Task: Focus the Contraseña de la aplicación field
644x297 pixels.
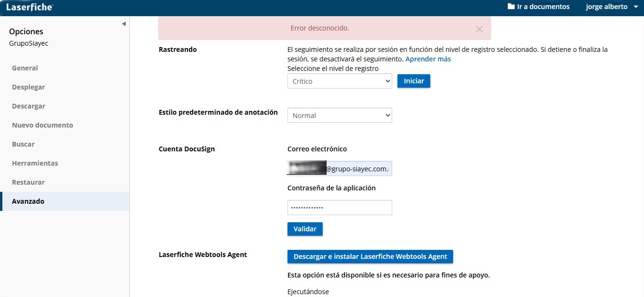Action: tap(339, 208)
